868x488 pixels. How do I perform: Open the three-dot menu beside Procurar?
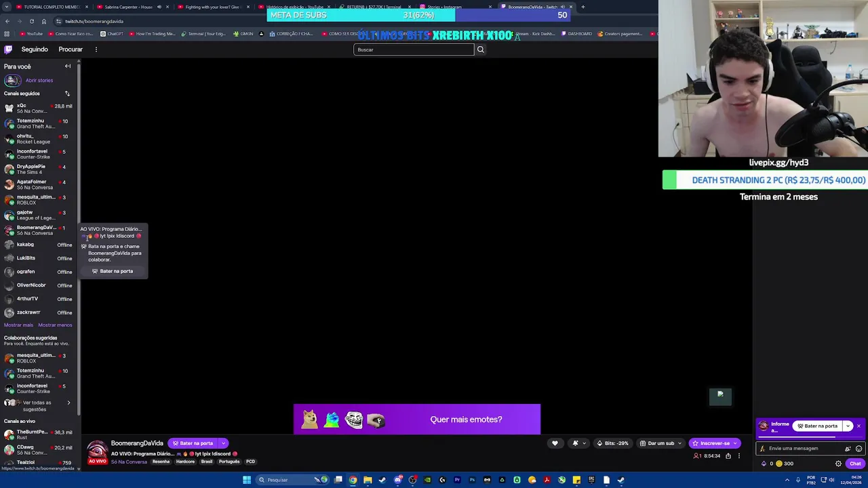click(96, 49)
